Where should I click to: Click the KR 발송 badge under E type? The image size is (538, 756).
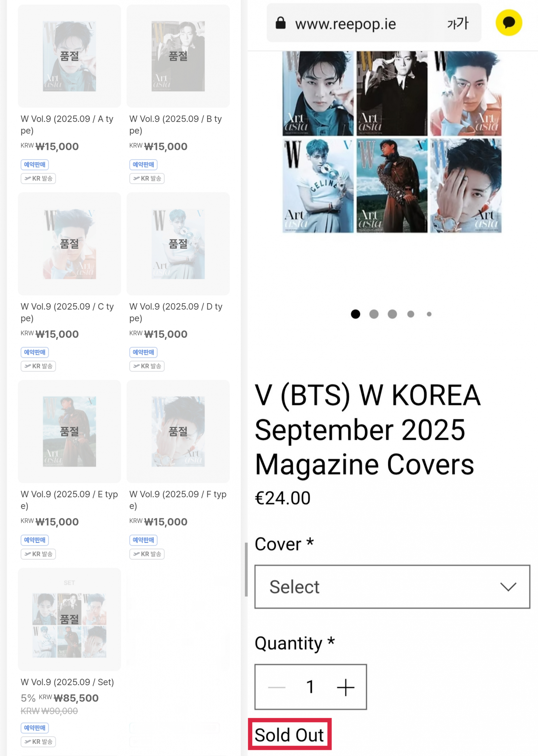pyautogui.click(x=38, y=554)
